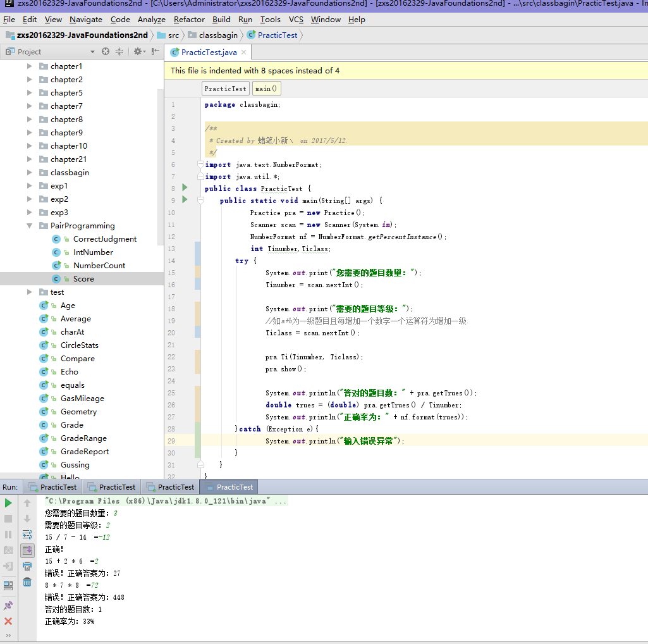Open the Analyze menu

point(151,20)
